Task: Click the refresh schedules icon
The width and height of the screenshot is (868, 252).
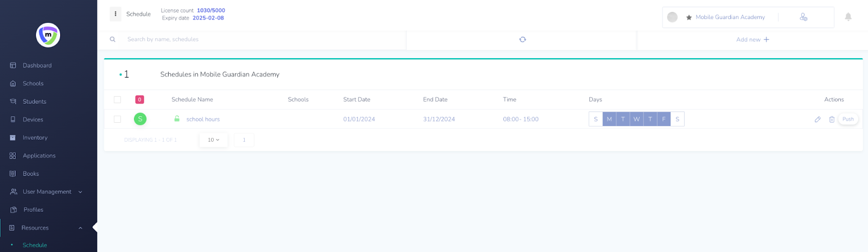Action: (522, 40)
